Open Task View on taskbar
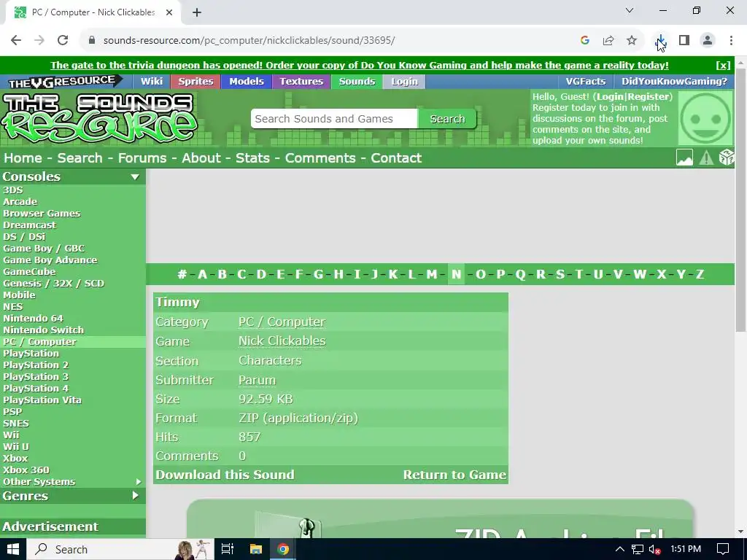This screenshot has height=560, width=747. 228,550
